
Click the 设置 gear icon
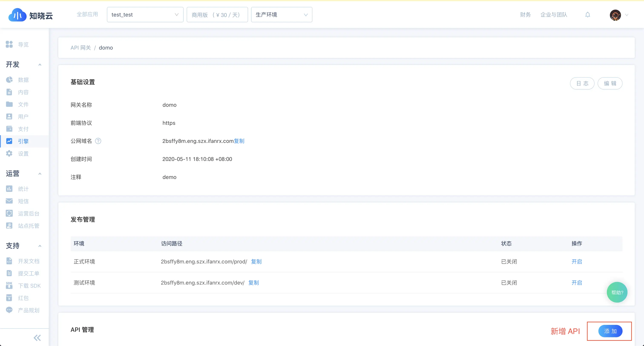[9, 153]
